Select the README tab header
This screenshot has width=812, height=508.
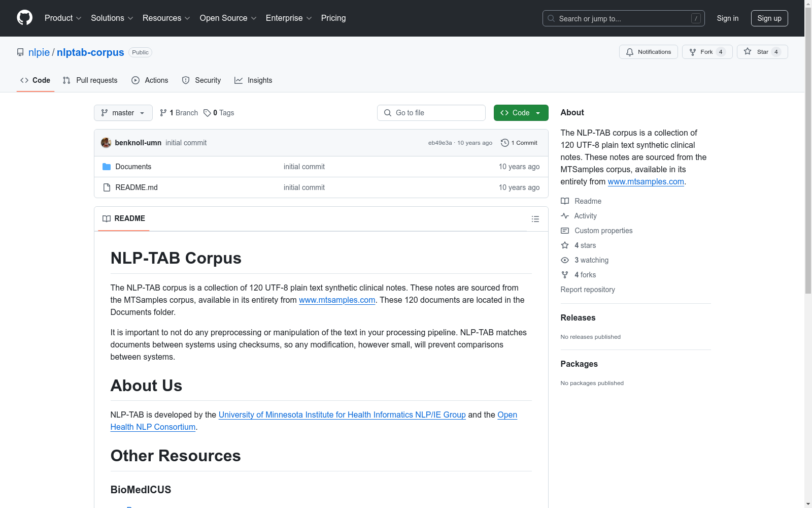click(124, 218)
